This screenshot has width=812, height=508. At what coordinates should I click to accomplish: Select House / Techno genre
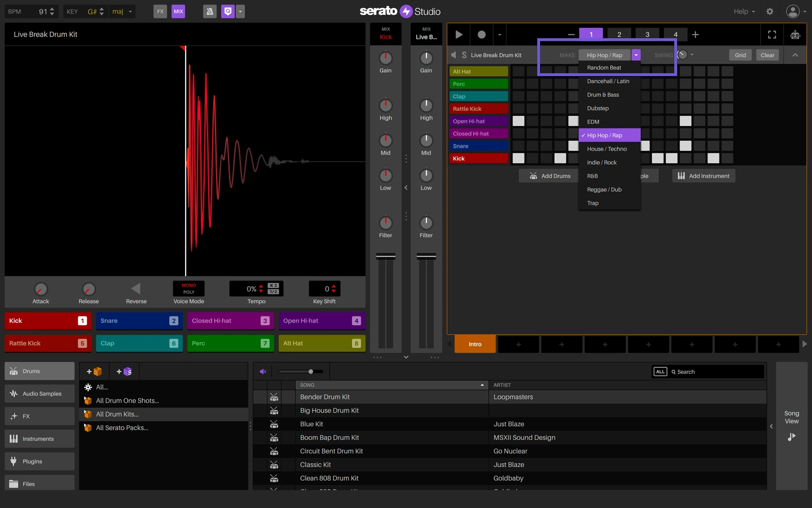610,149
